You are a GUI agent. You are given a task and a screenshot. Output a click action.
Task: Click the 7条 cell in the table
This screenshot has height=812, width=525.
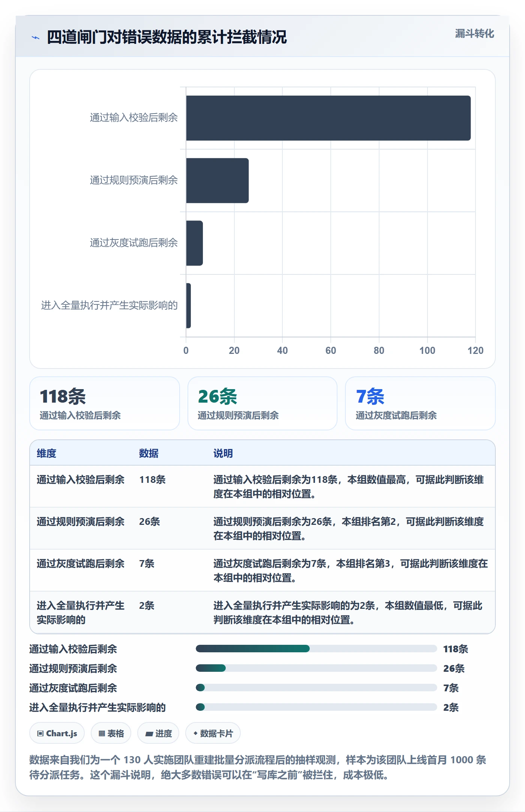[147, 563]
